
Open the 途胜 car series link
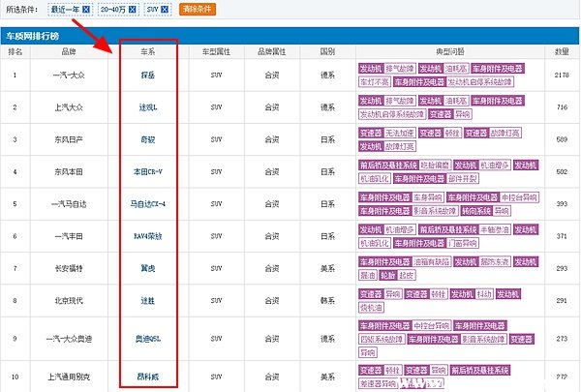point(147,301)
